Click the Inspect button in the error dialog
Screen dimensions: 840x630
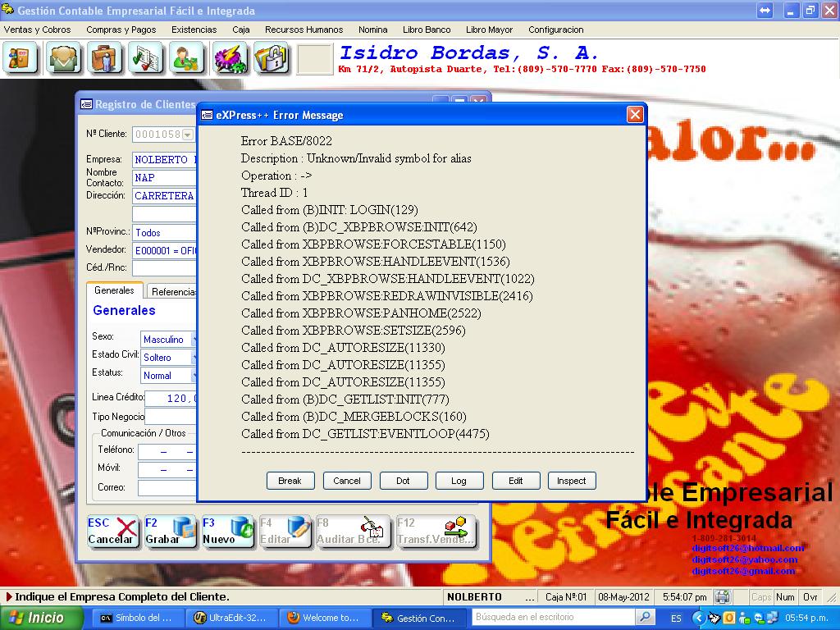pyautogui.click(x=571, y=481)
